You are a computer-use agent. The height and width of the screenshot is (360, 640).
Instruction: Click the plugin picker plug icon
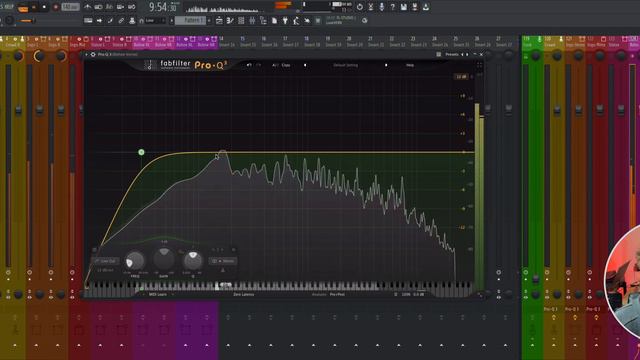(285, 20)
